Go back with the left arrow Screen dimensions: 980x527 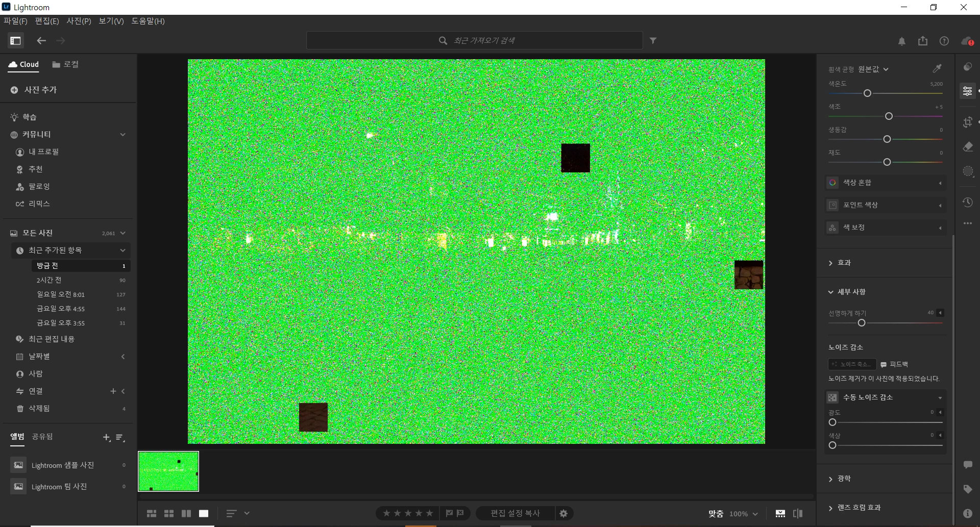41,41
